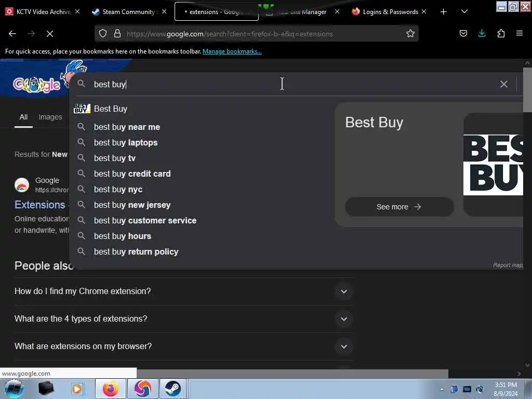532x399 pixels.
Task: Select the Images results tab
Action: 50,117
